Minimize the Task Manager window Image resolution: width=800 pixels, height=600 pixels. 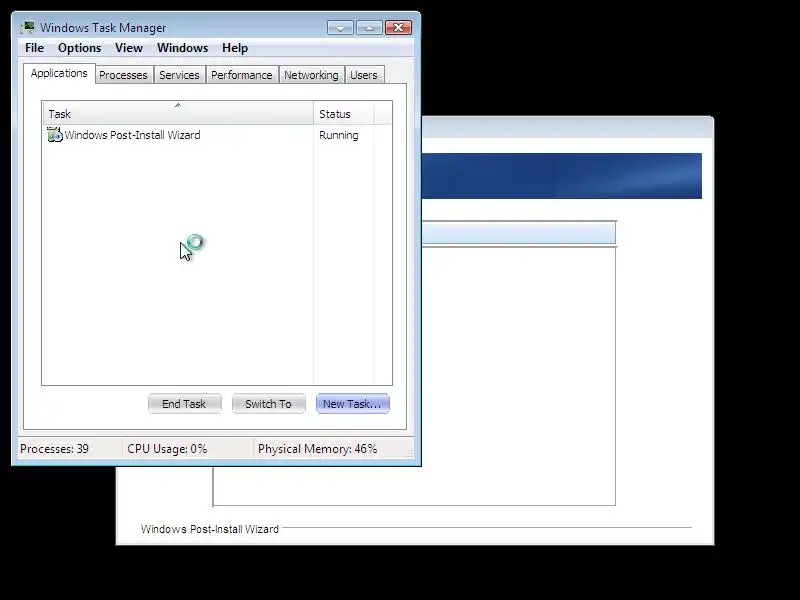click(x=340, y=28)
